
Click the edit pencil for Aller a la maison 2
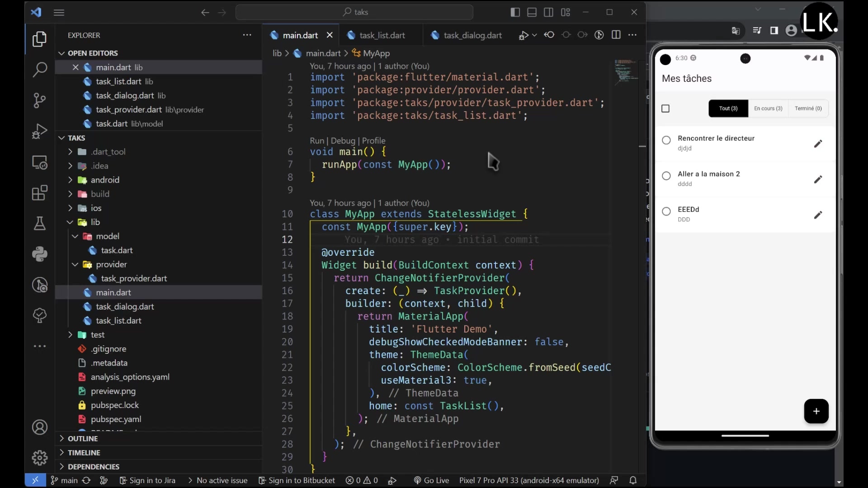(818, 179)
